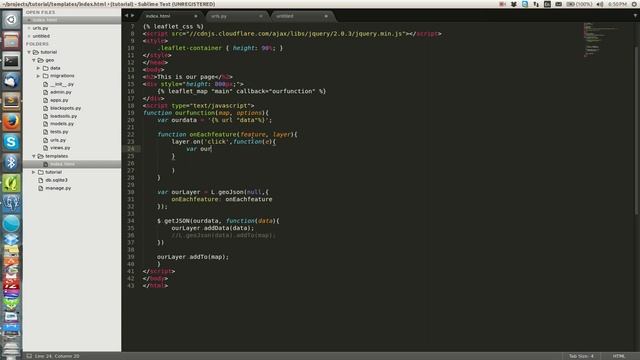Expand the migrations folder
640x360 pixels.
[39, 76]
